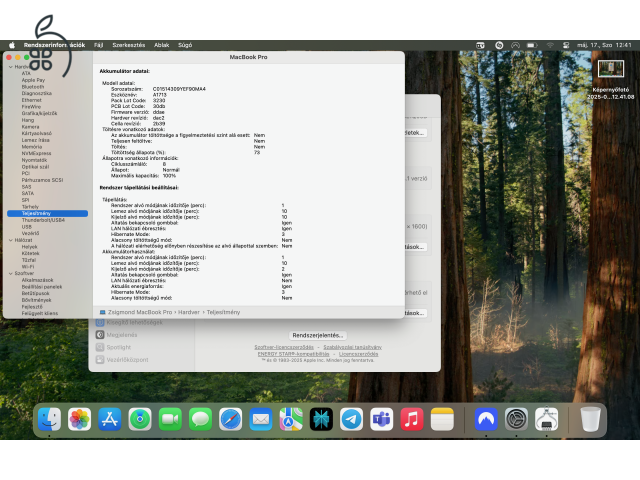Screen dimensions: 640x480
Task: Open Notes from the Dock
Action: coord(442,419)
